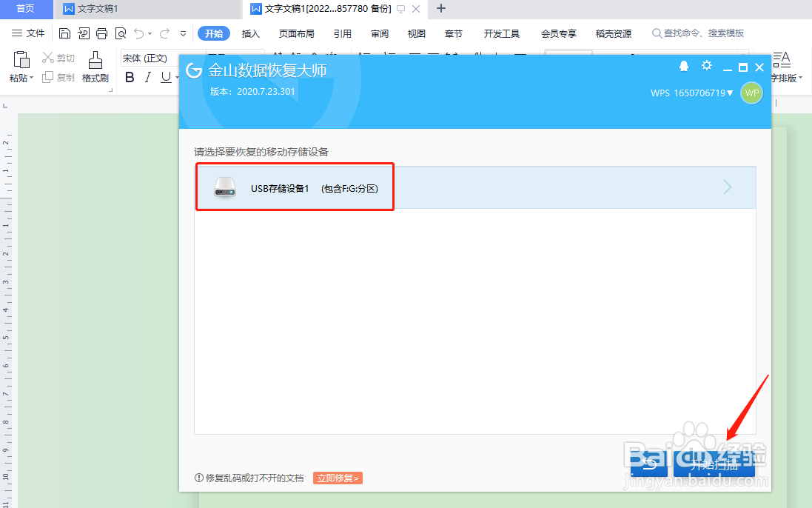Screen dimensions: 812x508
Task: Click the Undo icon
Action: point(139,33)
